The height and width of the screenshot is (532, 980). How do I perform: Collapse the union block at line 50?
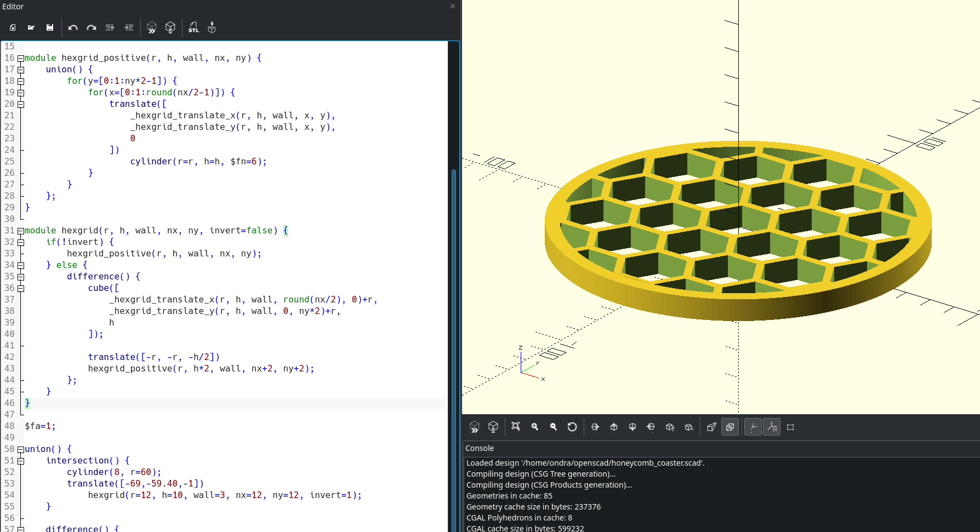(21, 449)
